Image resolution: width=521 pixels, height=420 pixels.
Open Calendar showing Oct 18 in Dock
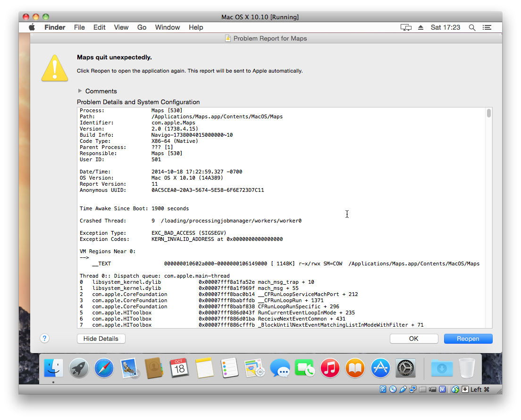point(179,368)
